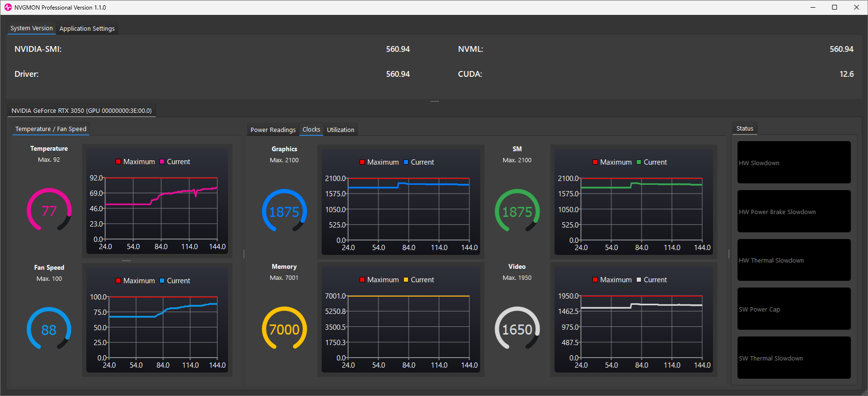The width and height of the screenshot is (868, 396).
Task: Click the SW Thermal Slowdown indicator
Action: pyautogui.click(x=794, y=358)
